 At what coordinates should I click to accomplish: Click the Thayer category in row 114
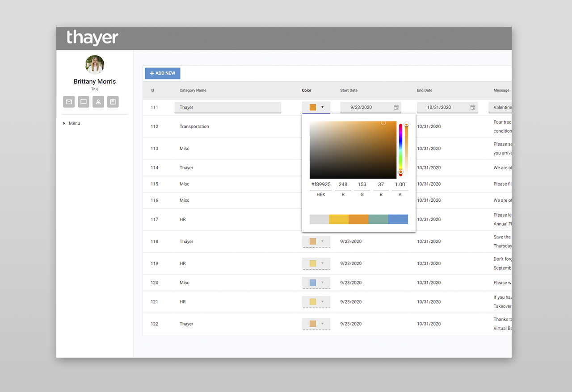click(x=186, y=168)
